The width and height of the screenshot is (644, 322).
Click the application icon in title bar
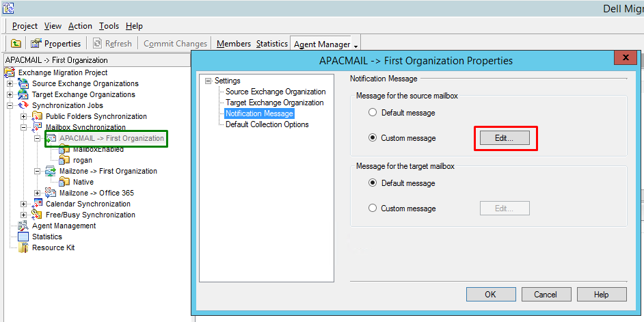pos(8,8)
